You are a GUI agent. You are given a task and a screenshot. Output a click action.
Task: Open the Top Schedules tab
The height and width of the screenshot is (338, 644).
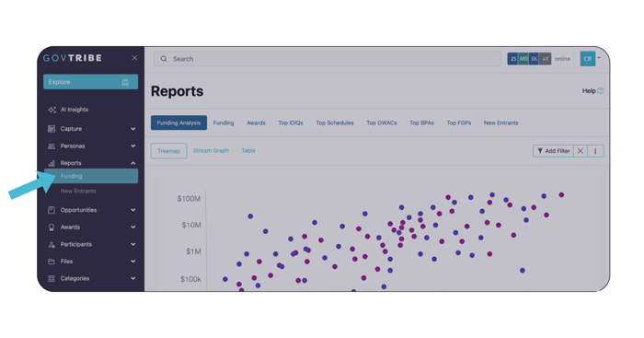[335, 122]
